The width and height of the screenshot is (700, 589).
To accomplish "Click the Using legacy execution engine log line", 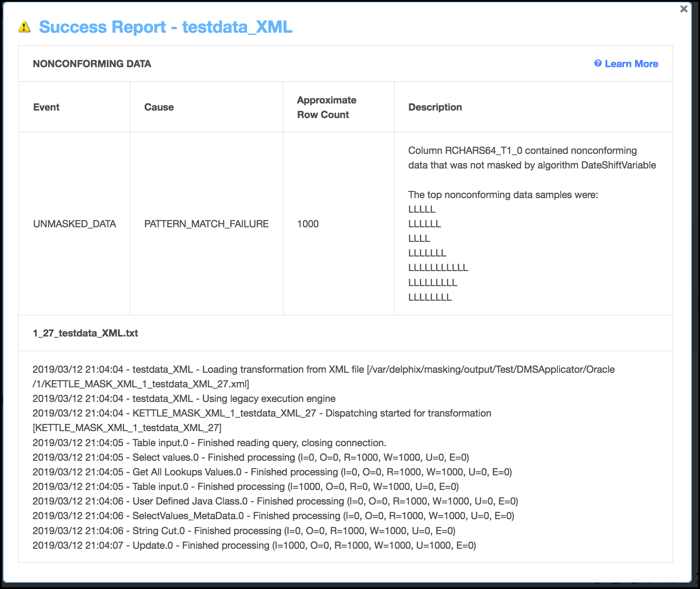I will point(184,398).
